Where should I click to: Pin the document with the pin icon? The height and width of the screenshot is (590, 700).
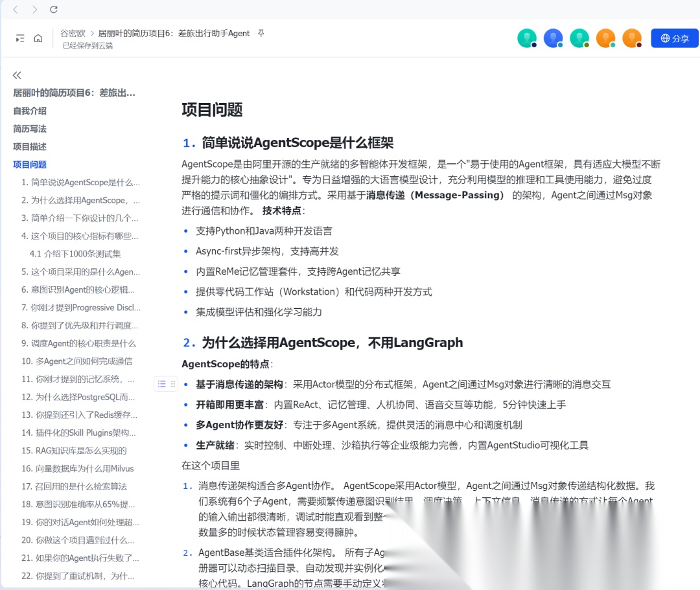(261, 33)
